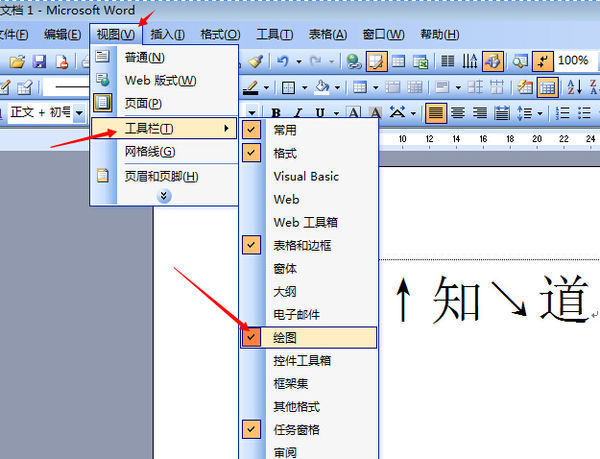The width and height of the screenshot is (600, 459).
Task: Click the Eraser icon on Tables toolbar
Action: (25, 88)
